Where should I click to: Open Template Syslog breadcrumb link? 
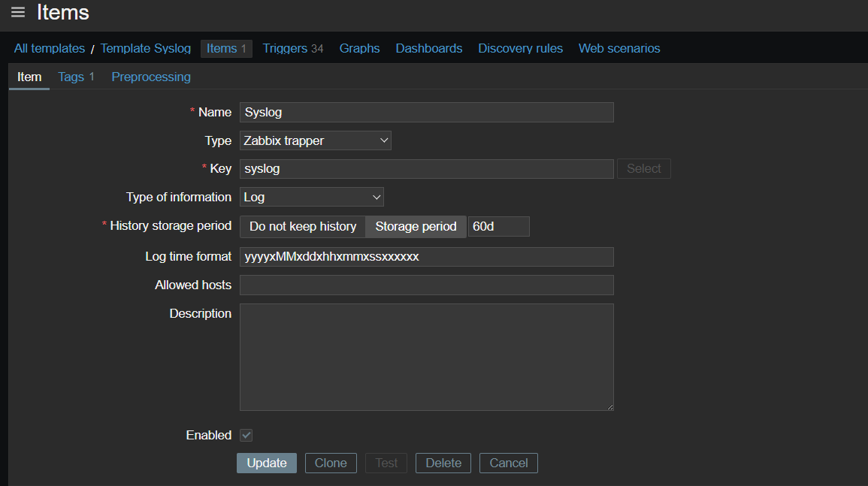pyautogui.click(x=146, y=49)
